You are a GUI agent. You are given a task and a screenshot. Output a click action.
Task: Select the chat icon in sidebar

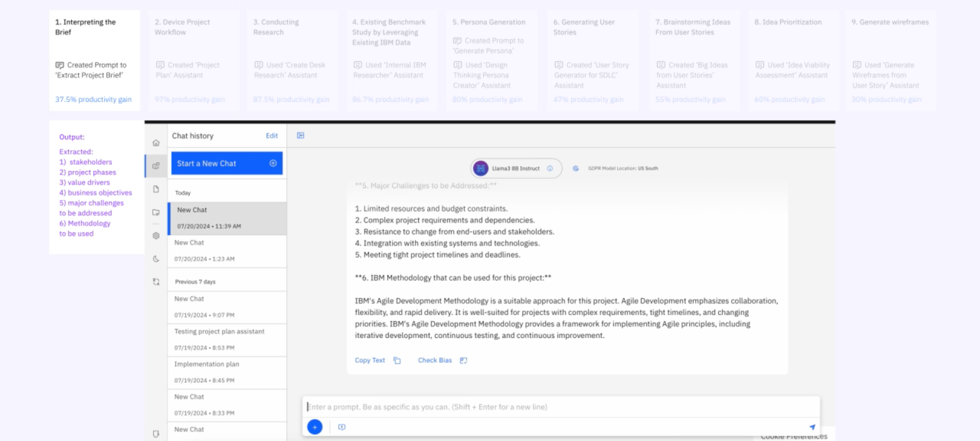(x=156, y=166)
